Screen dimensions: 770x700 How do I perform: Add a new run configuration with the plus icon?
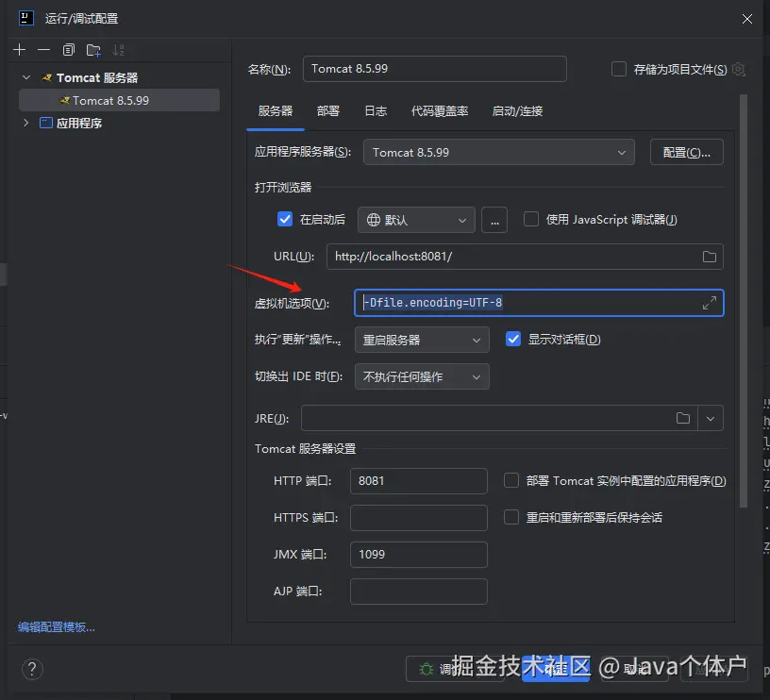[x=19, y=50]
